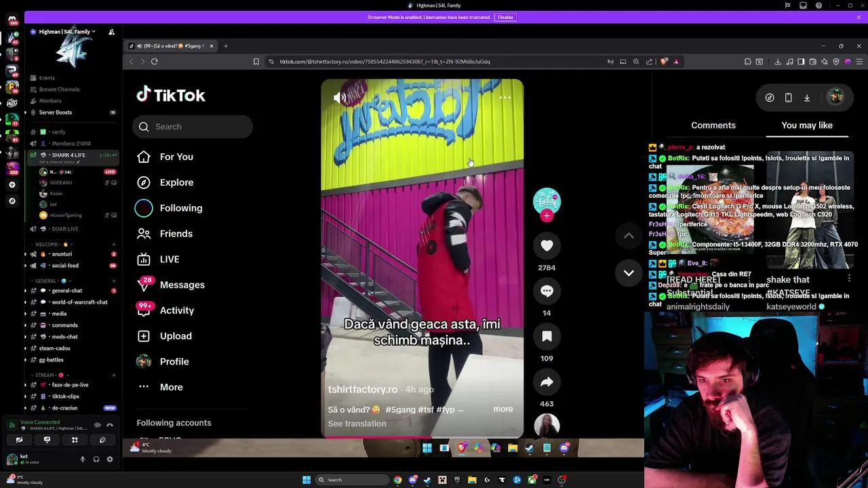Toggle Discord microphone mute
Viewport: 868px width, 488px height.
pos(83,460)
